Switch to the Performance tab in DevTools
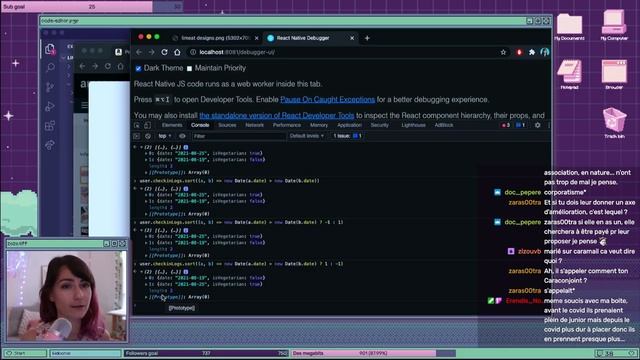The image size is (640, 360). pos(287,125)
